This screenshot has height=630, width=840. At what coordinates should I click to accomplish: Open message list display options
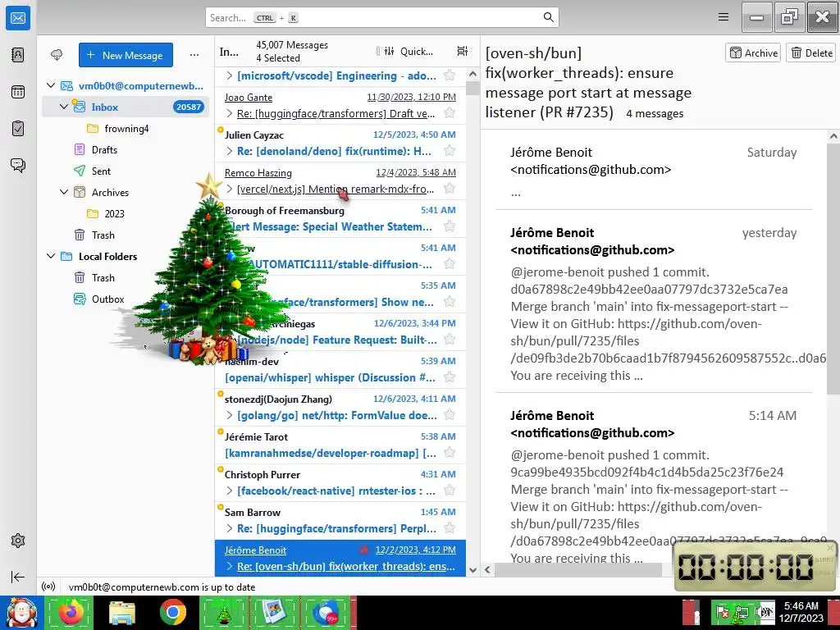pyautogui.click(x=463, y=51)
